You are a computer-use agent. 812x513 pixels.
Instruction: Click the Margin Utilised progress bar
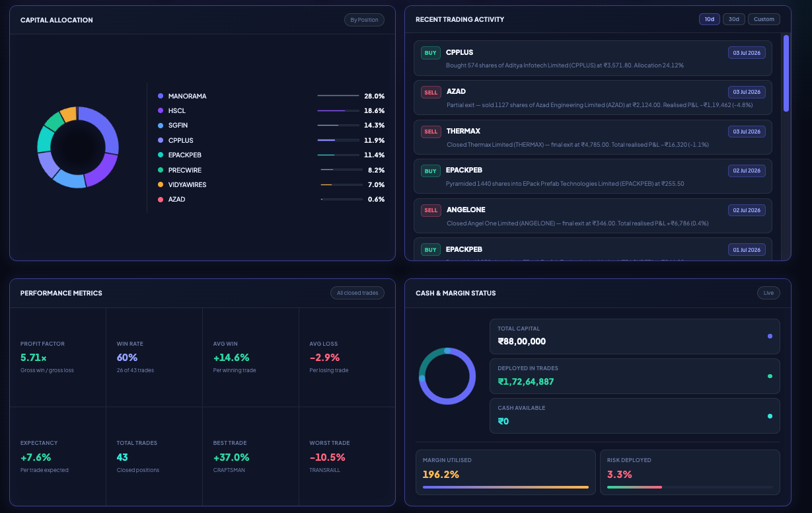[505, 487]
